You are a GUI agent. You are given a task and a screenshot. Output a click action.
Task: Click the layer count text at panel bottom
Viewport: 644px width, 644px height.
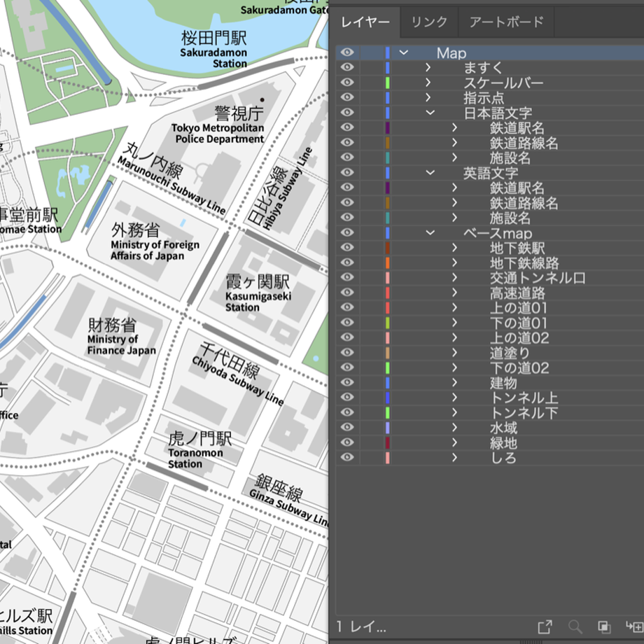point(361,626)
